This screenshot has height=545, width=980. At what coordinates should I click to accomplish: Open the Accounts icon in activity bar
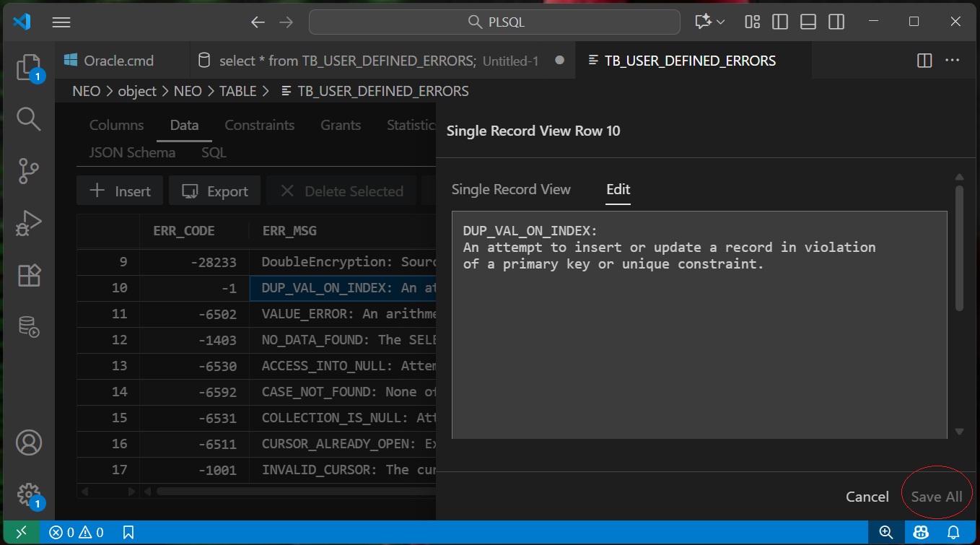(x=28, y=442)
